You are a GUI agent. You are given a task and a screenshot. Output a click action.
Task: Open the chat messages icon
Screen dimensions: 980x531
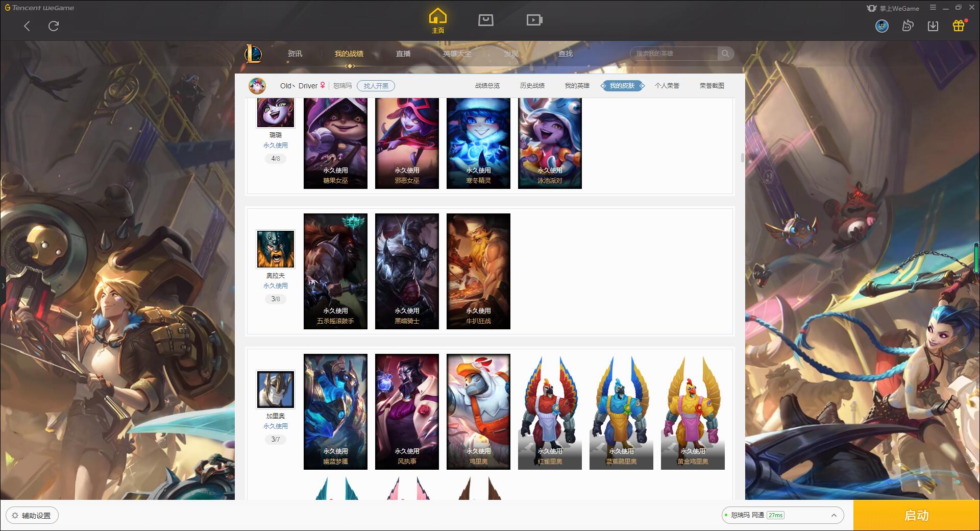908,26
